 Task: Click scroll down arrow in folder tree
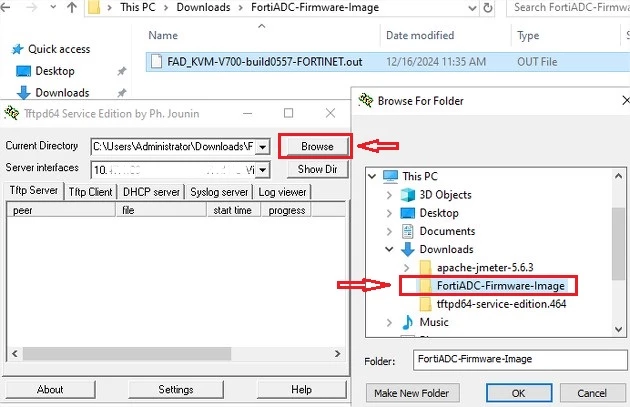tap(619, 329)
